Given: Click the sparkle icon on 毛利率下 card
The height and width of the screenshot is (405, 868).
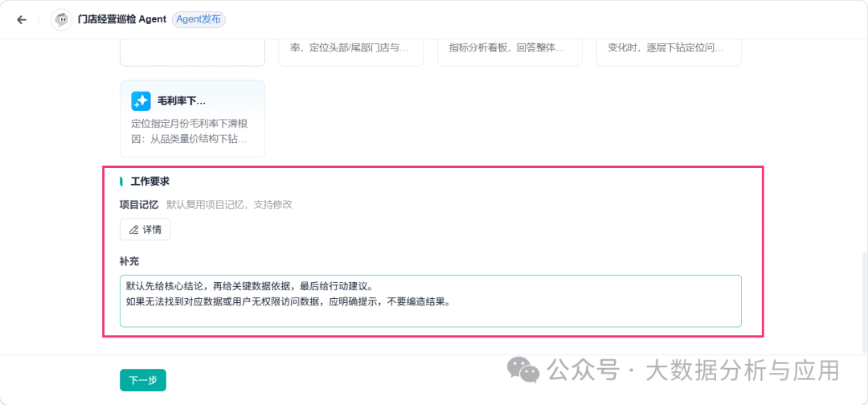Looking at the screenshot, I should coord(141,100).
